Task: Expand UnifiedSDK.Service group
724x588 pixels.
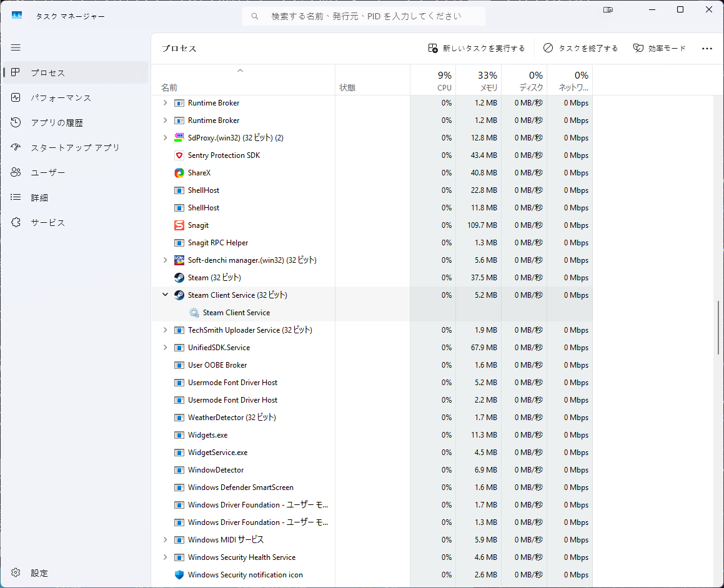Action: pos(166,348)
